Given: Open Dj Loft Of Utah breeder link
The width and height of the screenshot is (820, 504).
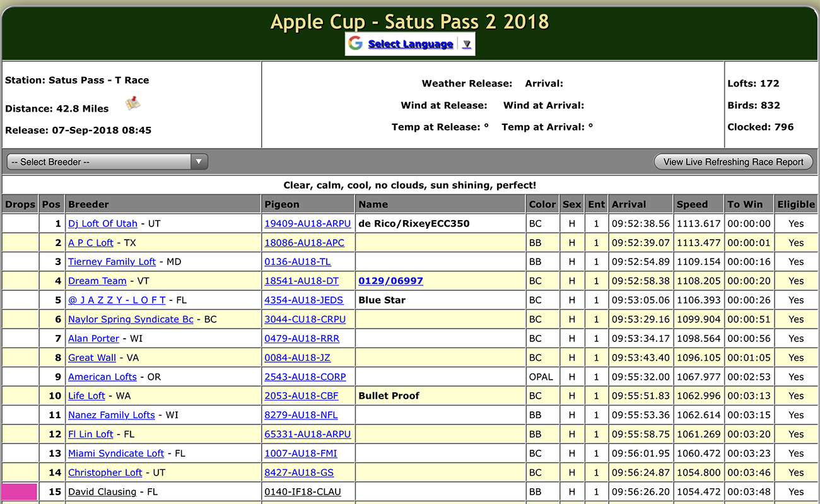Looking at the screenshot, I should tap(102, 224).
